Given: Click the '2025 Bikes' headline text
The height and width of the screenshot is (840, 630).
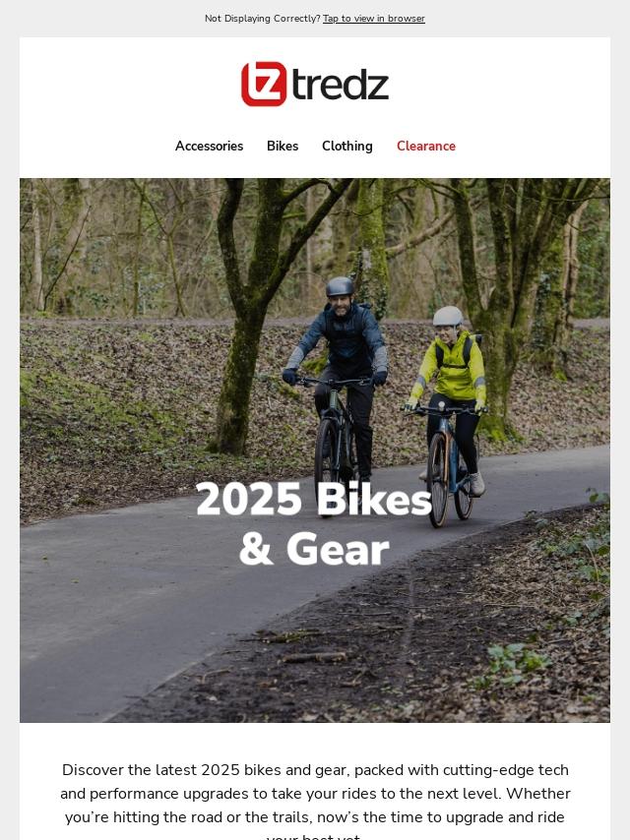Looking at the screenshot, I should [x=314, y=500].
